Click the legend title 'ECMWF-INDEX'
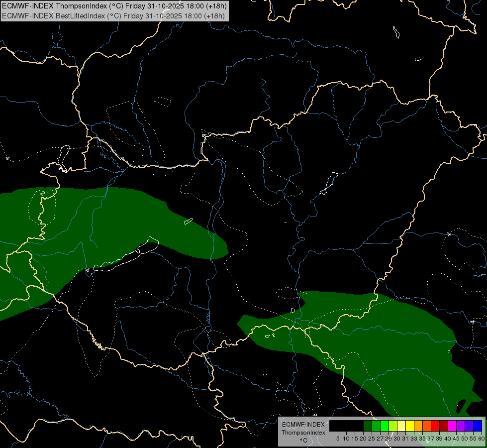Image resolution: width=487 pixels, height=448 pixels. tap(303, 425)
